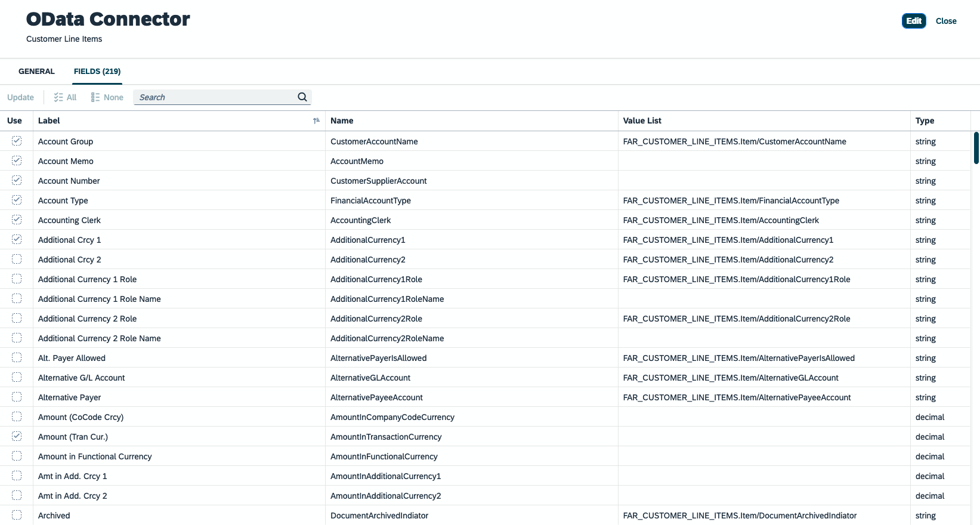Uncheck the Account Group checkbox

tap(17, 141)
